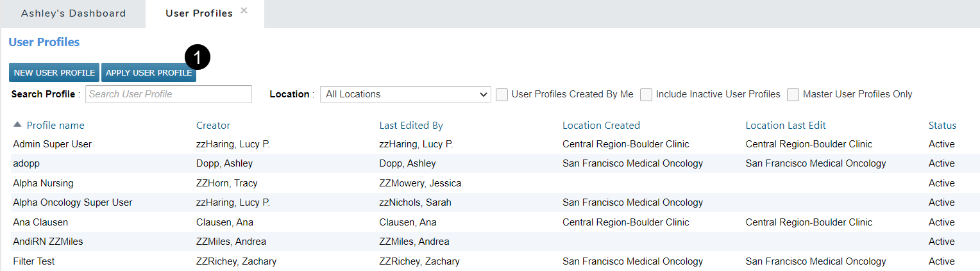Click into the Search User Profile field

click(x=169, y=94)
